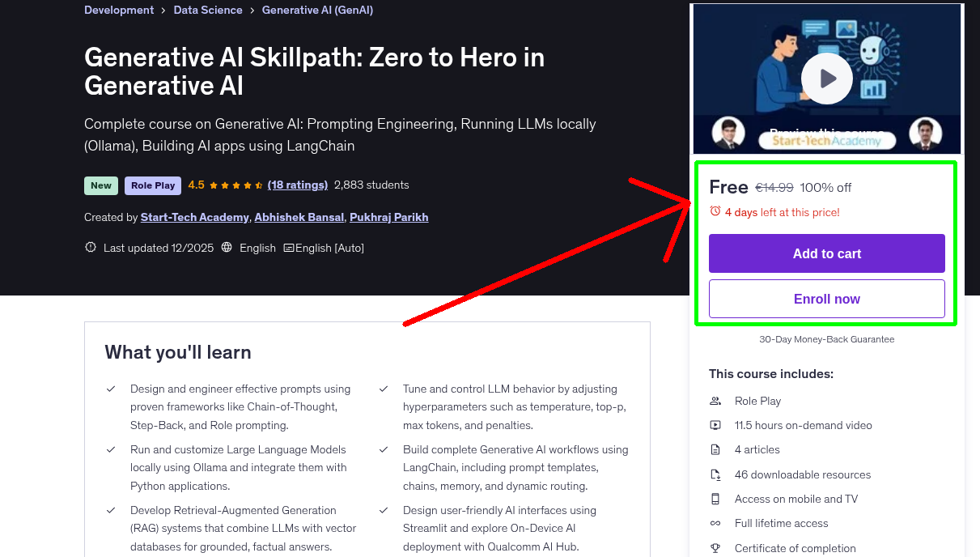Click the infinity icon for lifetime access
Image resolution: width=980 pixels, height=557 pixels.
(x=715, y=523)
